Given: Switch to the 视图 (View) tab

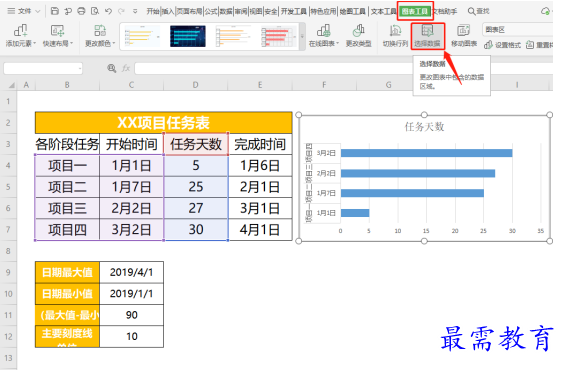Looking at the screenshot, I should 256,11.
